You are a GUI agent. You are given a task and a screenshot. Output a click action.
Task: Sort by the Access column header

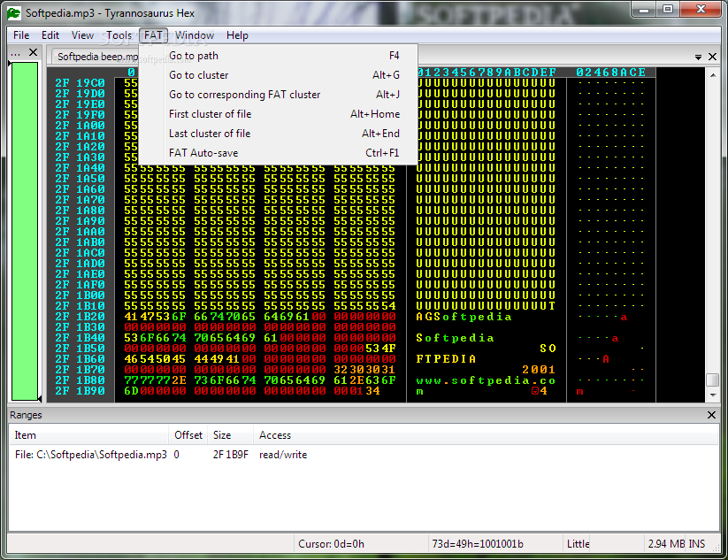(486, 435)
